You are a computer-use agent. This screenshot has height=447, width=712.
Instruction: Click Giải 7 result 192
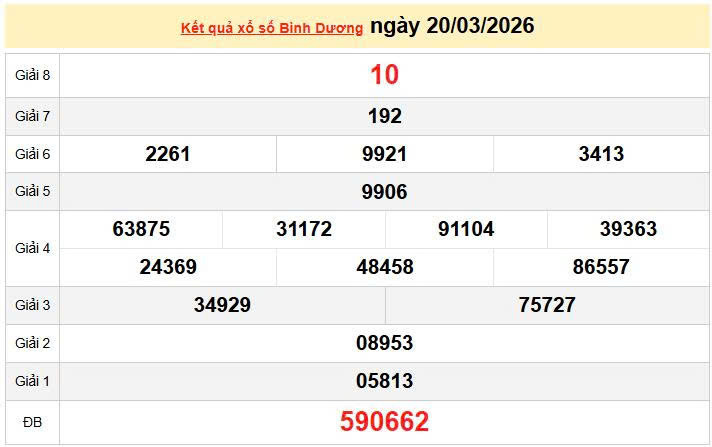385,116
